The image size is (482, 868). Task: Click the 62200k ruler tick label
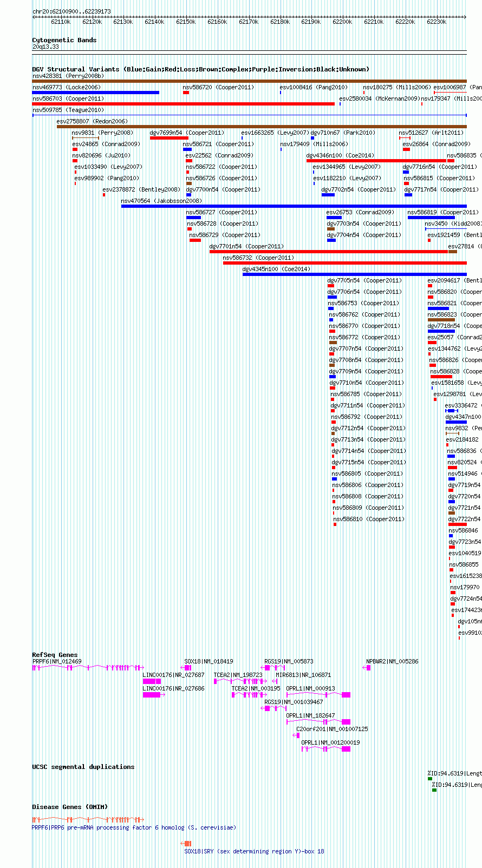[342, 22]
